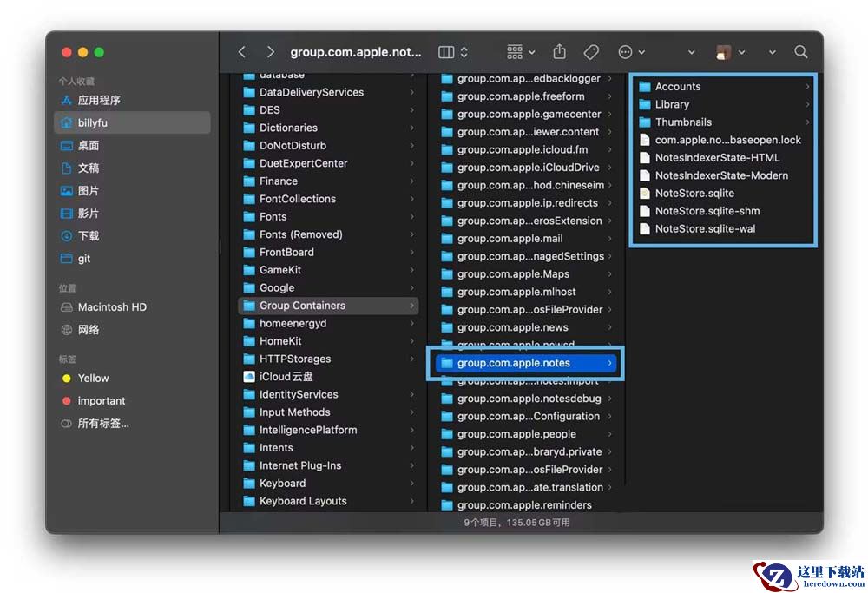Image resolution: width=868 pixels, height=593 pixels.
Task: Open 图片 in the sidebar
Action: pyautogui.click(x=132, y=191)
